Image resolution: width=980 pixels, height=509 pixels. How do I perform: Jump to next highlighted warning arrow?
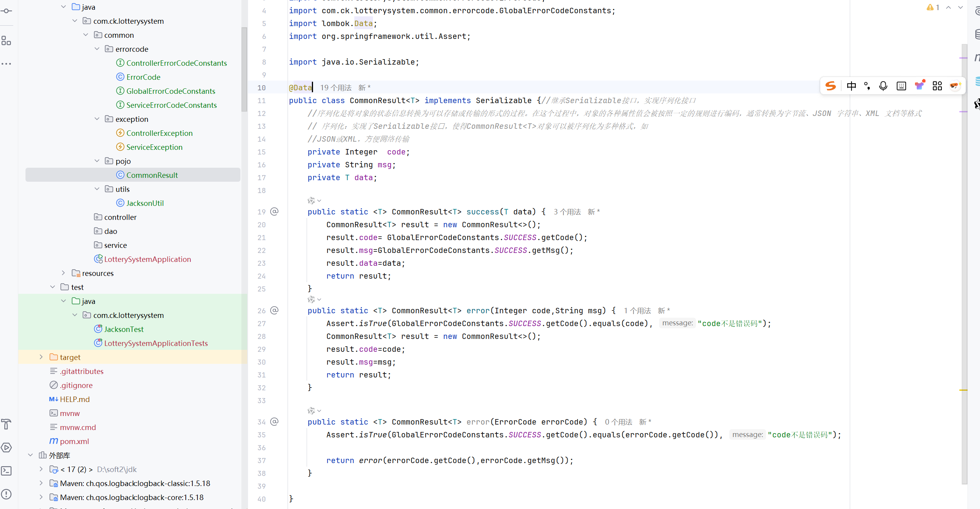961,7
